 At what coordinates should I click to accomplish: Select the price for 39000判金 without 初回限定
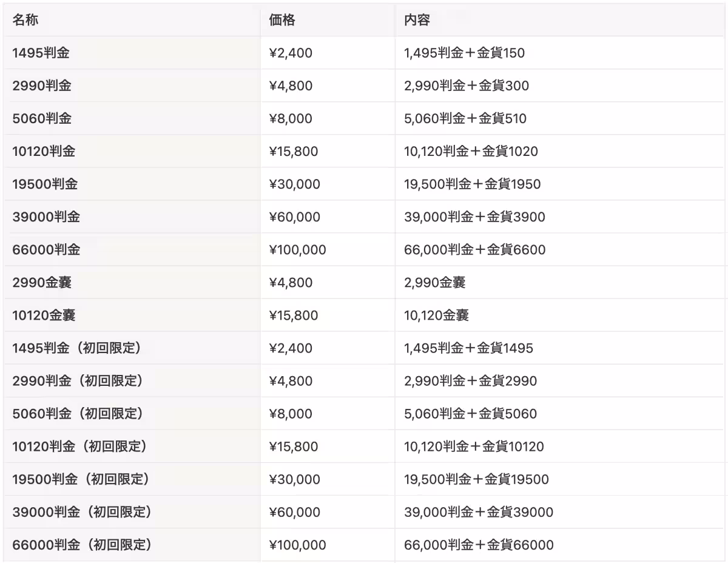pyautogui.click(x=294, y=217)
